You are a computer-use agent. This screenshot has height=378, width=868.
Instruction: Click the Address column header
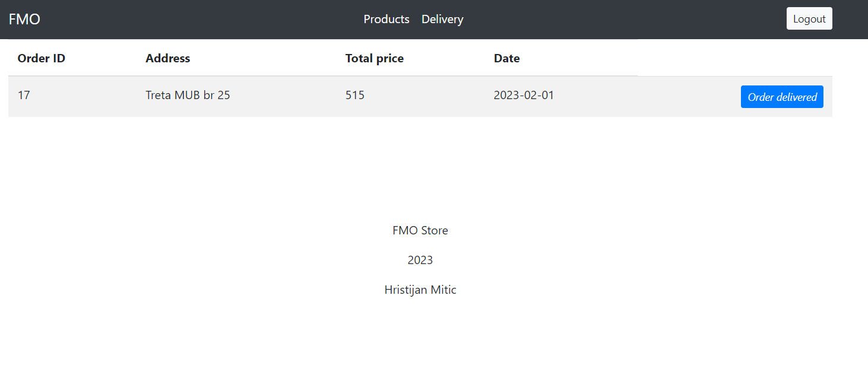coord(168,58)
